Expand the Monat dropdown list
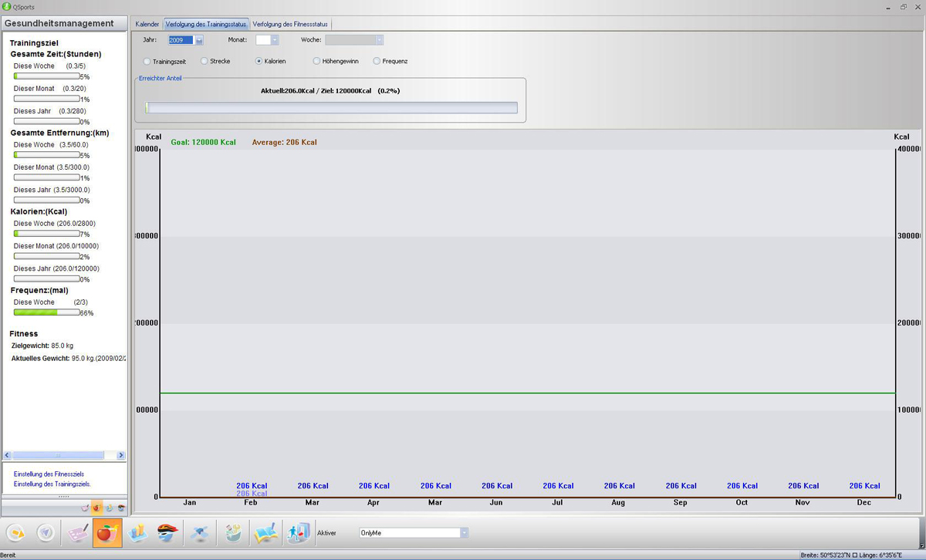The image size is (926, 560). click(x=274, y=40)
